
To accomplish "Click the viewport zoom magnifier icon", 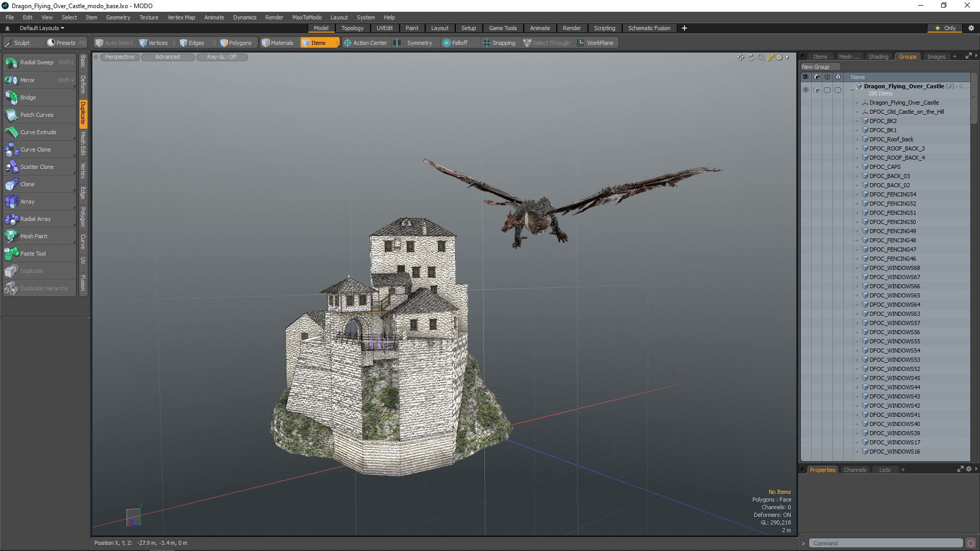I will coord(761,57).
